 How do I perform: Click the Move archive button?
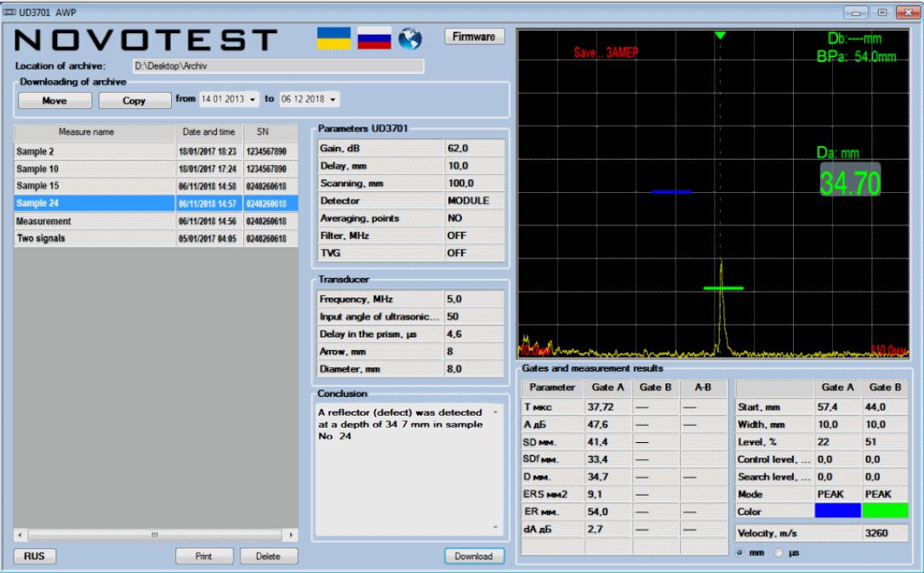54,100
